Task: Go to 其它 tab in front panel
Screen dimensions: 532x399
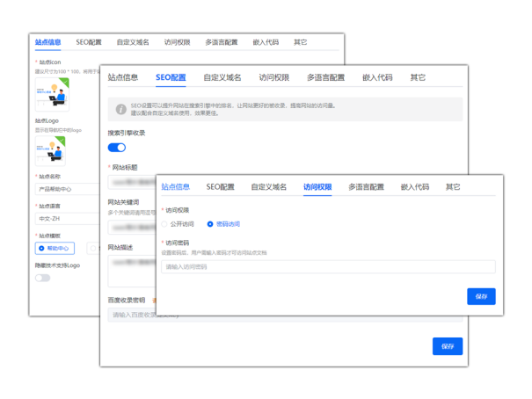Action: click(x=453, y=187)
